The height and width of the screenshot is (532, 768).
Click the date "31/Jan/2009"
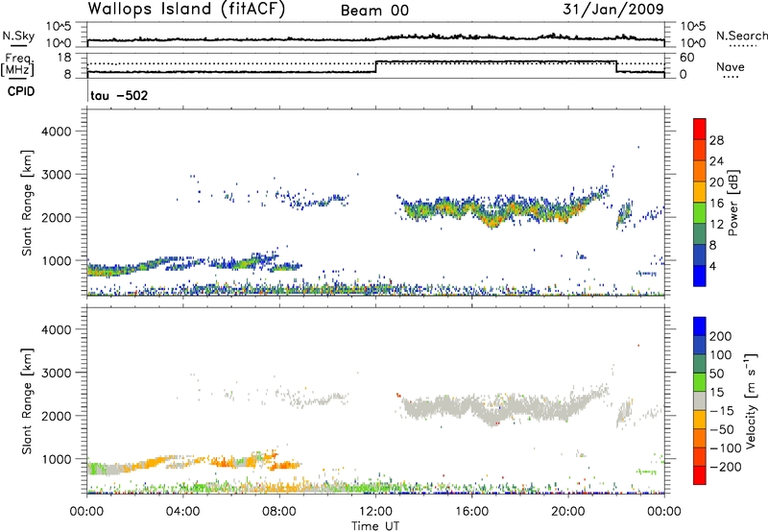(613, 9)
